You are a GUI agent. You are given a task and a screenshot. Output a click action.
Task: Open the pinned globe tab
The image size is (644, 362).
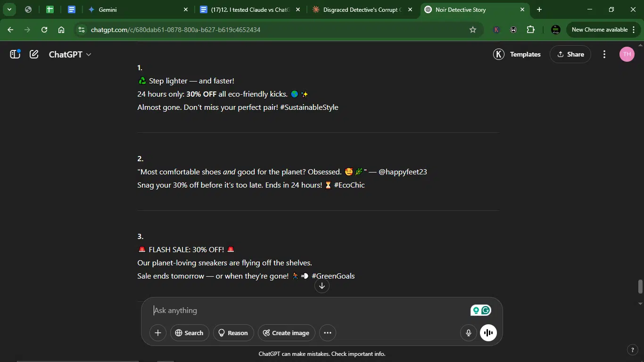(28, 9)
